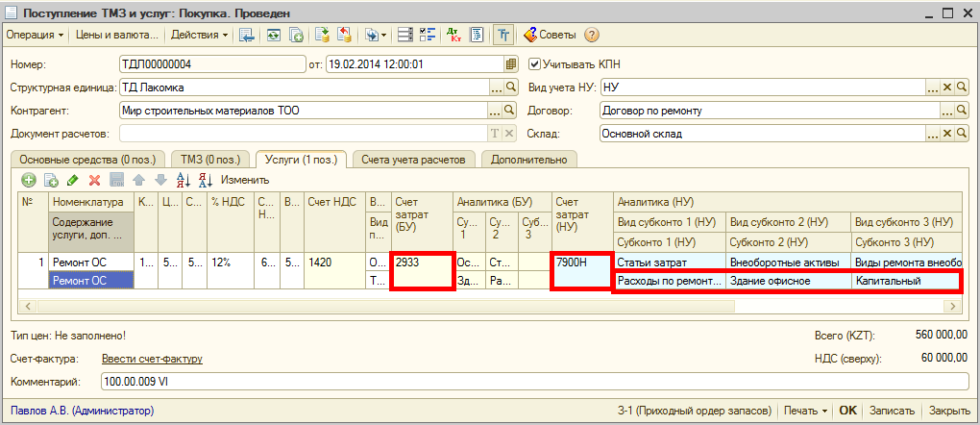Open the Счета учета расчетов tab
The image size is (980, 425).
(x=413, y=159)
